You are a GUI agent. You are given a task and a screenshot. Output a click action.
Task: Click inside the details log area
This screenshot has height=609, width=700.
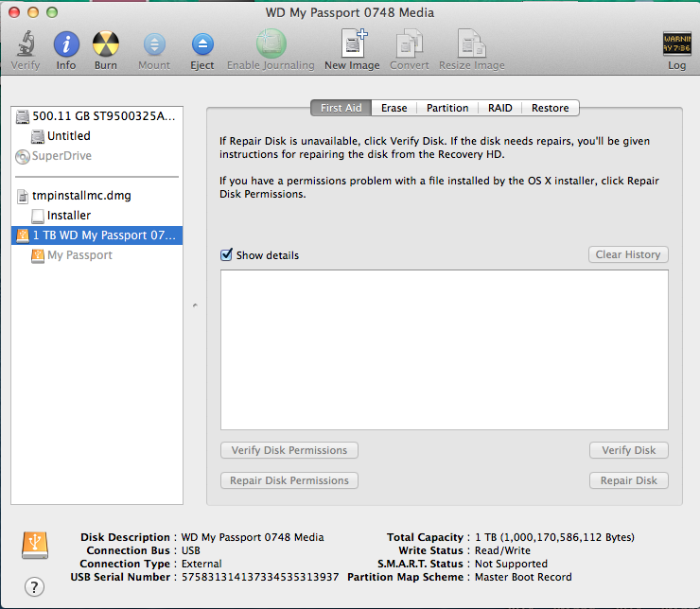click(445, 350)
